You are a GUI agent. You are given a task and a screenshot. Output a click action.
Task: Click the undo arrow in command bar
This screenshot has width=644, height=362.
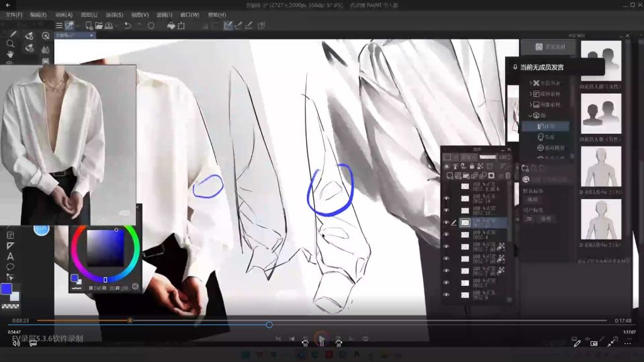tap(128, 25)
